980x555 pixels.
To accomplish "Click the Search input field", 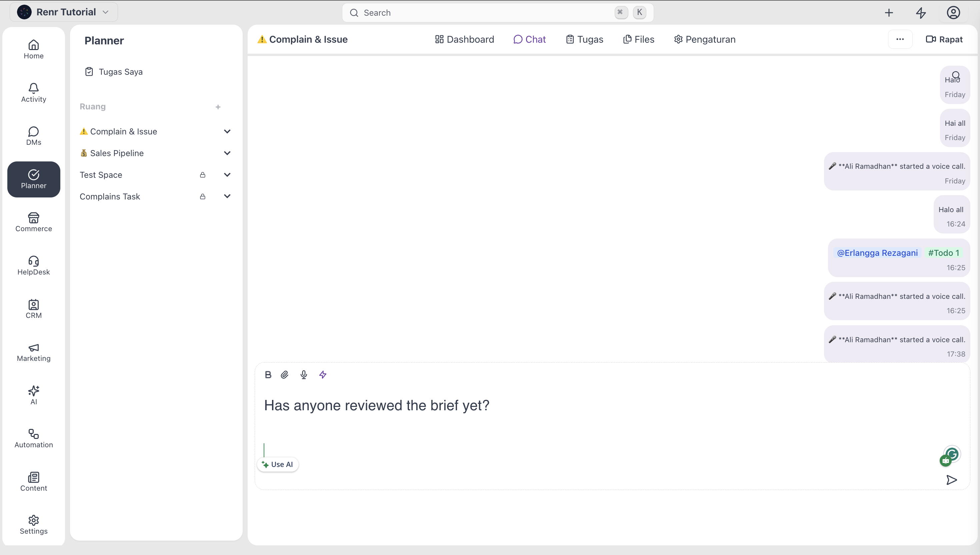I will (x=497, y=13).
